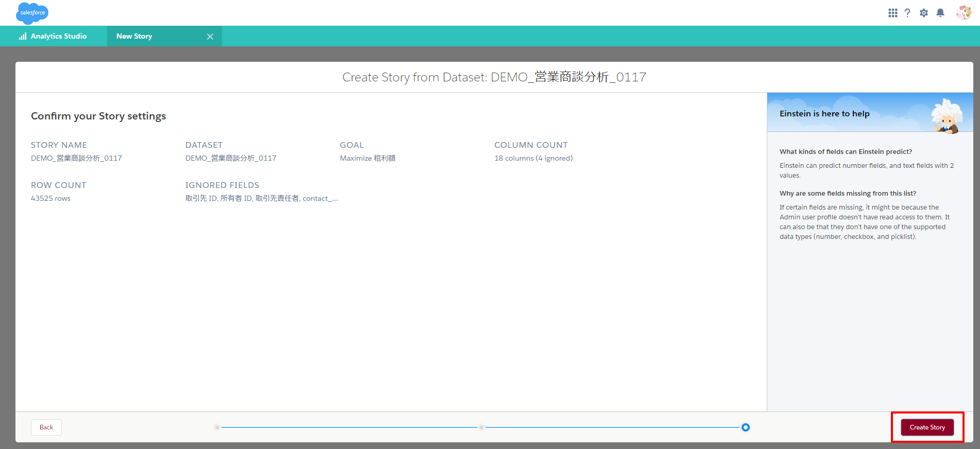Show notifications via the bell icon
Image resolution: width=980 pixels, height=449 pixels.
click(x=940, y=13)
